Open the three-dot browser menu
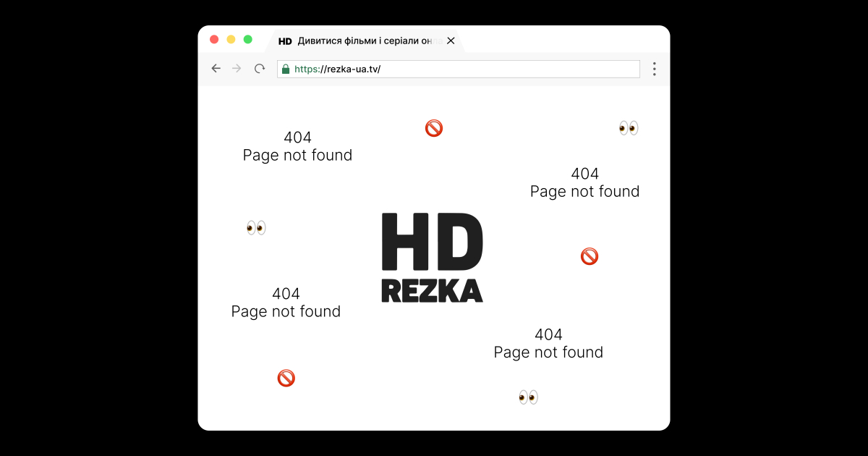This screenshot has height=456, width=868. pyautogui.click(x=654, y=68)
